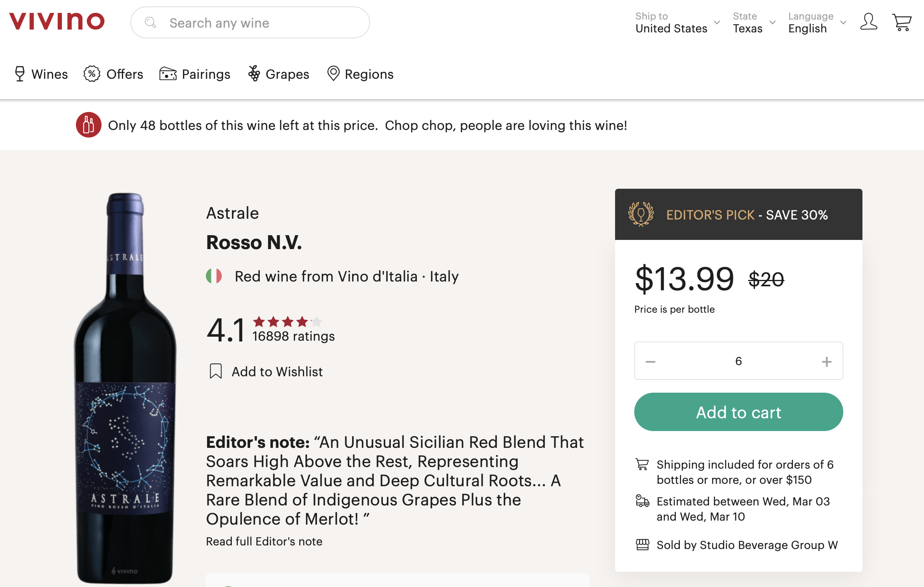Click the user profile icon
924x587 pixels.
[x=868, y=22]
